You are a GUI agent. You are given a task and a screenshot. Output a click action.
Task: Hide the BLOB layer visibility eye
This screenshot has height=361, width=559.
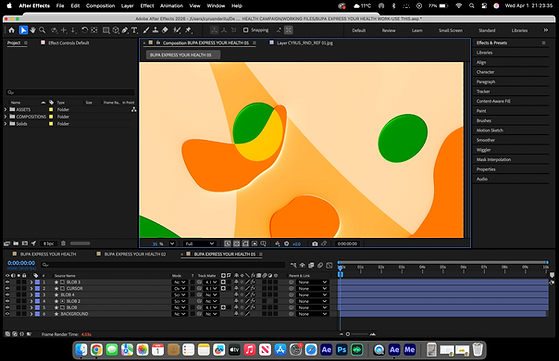tap(7, 308)
